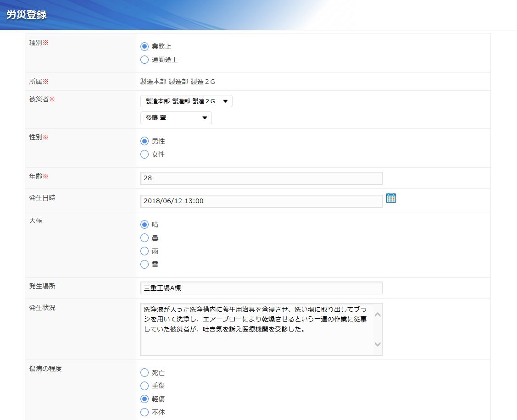Screen dimensions: 517x420
Task: Expand the 後藤 望 victim name dropdown
Action: pos(176,118)
